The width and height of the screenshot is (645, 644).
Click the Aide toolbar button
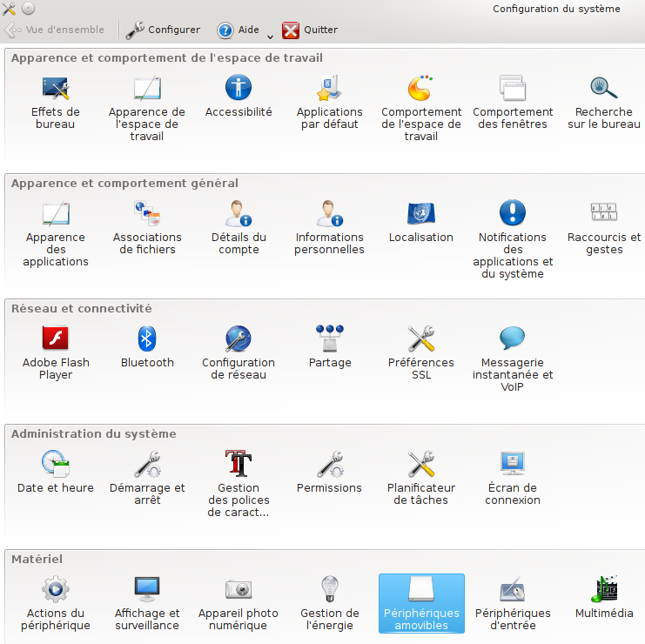pos(239,30)
